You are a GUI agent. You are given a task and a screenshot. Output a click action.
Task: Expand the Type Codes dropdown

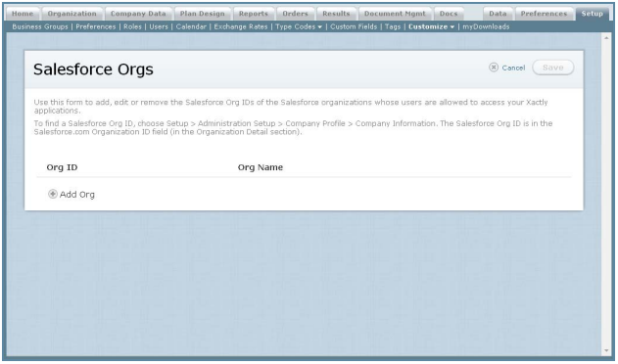(x=299, y=26)
